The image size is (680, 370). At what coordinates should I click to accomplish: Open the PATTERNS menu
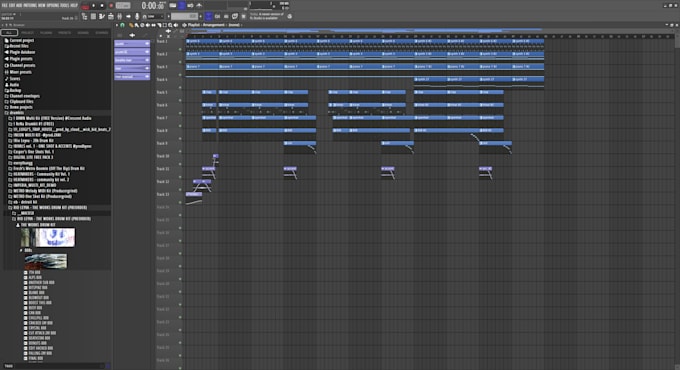[x=30, y=5]
